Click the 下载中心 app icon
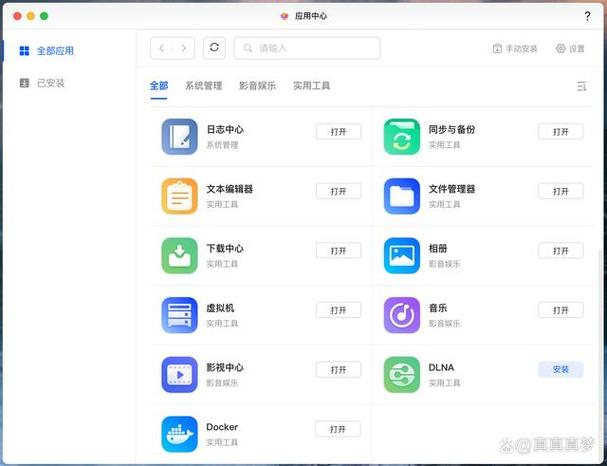 click(179, 256)
